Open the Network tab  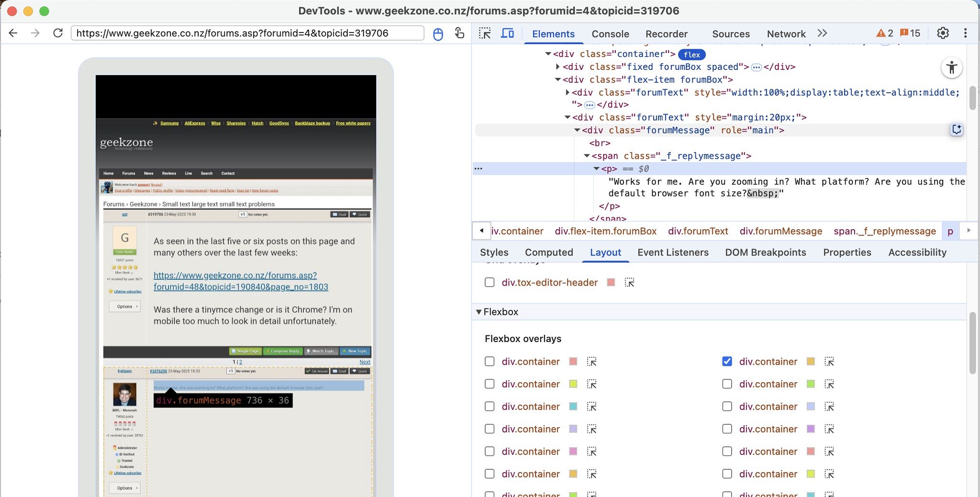click(786, 34)
